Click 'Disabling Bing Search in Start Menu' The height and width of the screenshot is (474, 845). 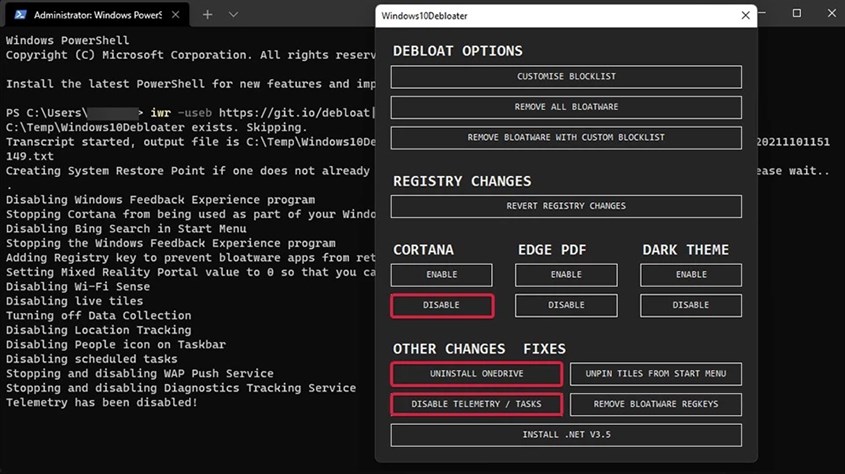point(126,229)
